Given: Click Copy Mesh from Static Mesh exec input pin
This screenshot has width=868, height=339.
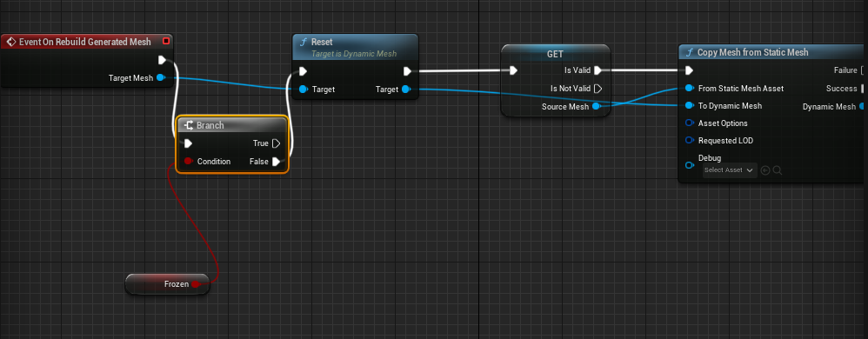Looking at the screenshot, I should (689, 70).
